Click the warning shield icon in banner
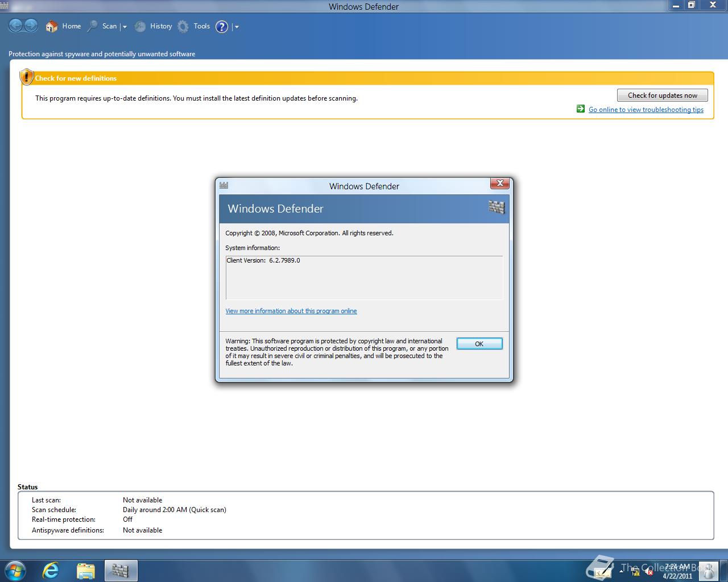Viewport: 728px width, 582px height. pos(26,77)
